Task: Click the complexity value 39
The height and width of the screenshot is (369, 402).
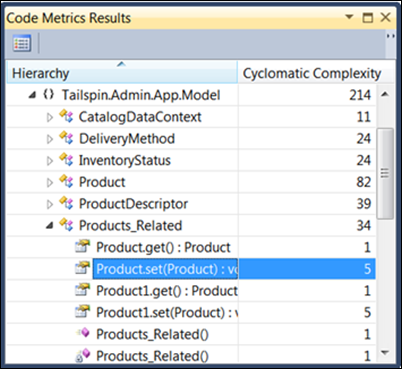Action: (x=364, y=204)
